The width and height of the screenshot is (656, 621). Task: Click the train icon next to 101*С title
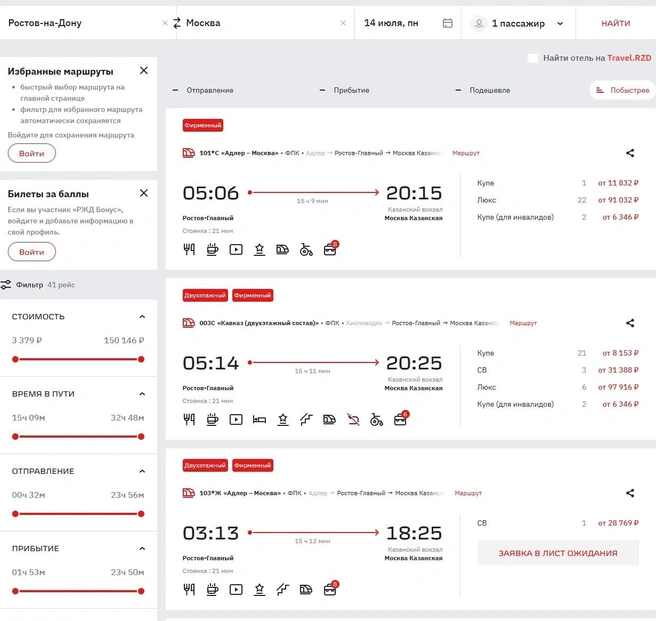click(x=189, y=153)
